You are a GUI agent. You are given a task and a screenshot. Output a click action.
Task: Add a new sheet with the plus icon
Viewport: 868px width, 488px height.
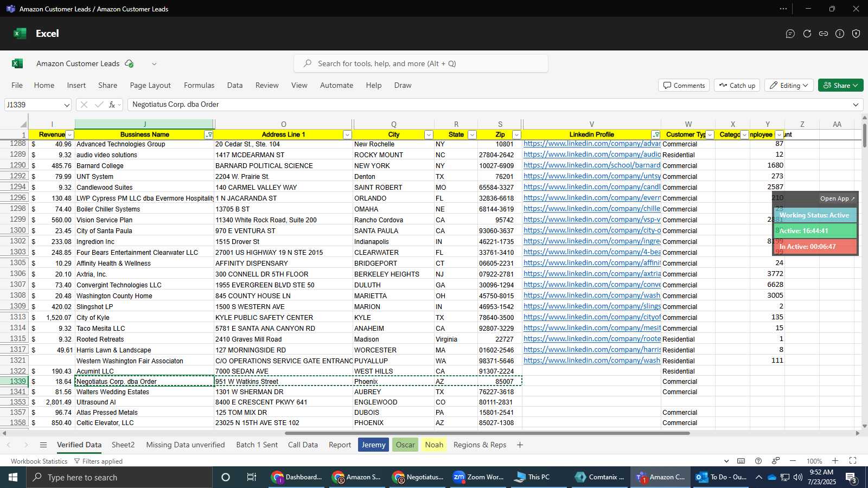point(520,445)
